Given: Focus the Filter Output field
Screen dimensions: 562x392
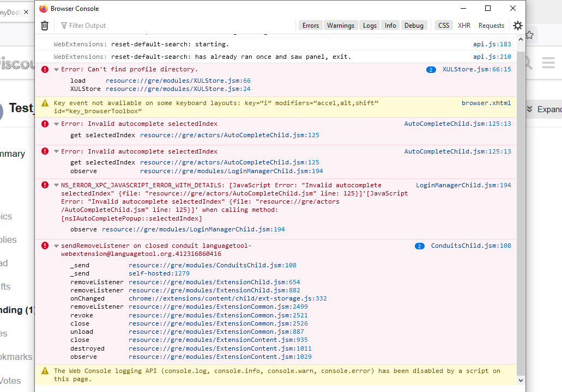Looking at the screenshot, I should coord(176,26).
